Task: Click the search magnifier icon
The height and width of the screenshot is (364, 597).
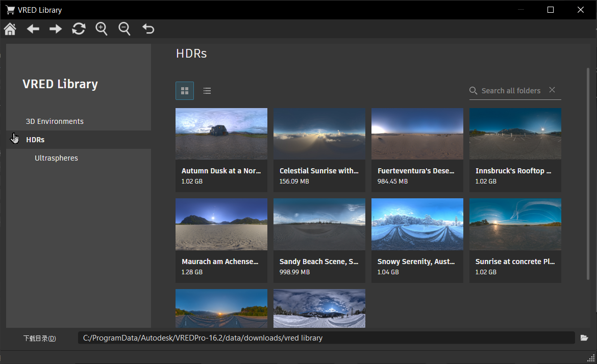Action: (x=473, y=91)
